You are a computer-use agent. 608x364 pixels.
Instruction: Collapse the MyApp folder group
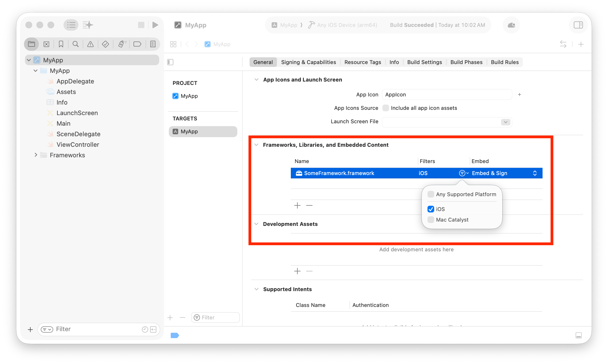[35, 71]
